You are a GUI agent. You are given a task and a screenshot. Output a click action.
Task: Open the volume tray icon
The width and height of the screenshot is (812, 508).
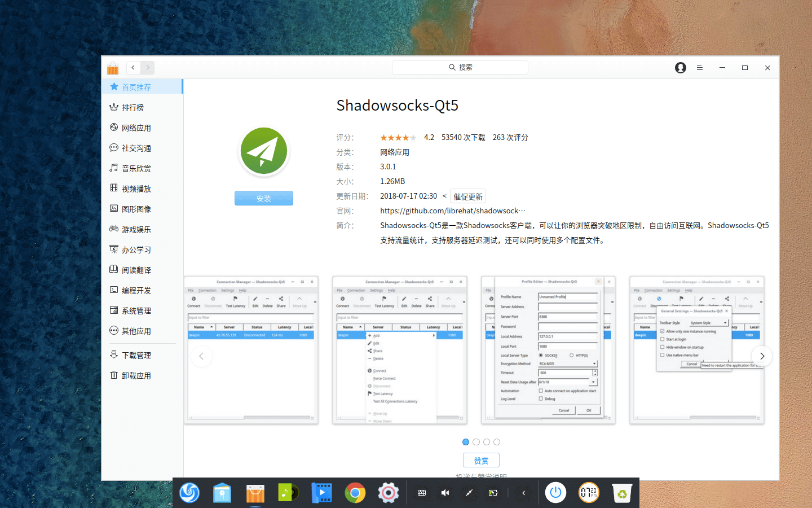[x=445, y=493]
